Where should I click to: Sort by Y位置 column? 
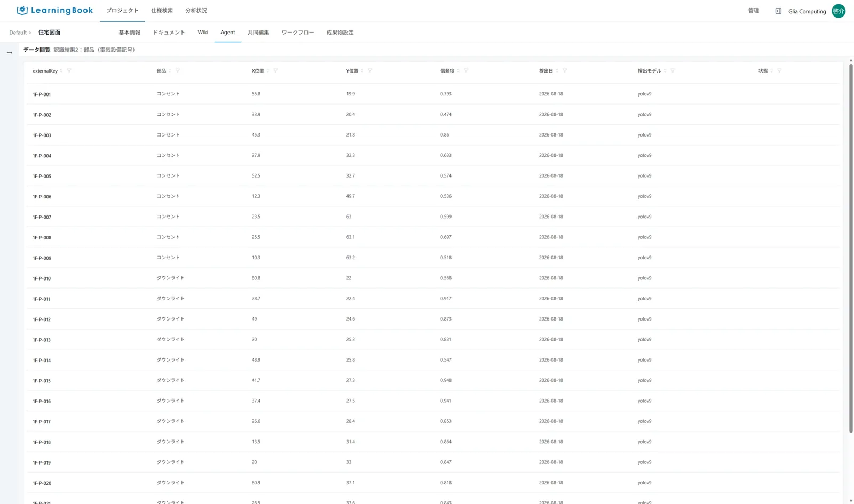pyautogui.click(x=362, y=71)
